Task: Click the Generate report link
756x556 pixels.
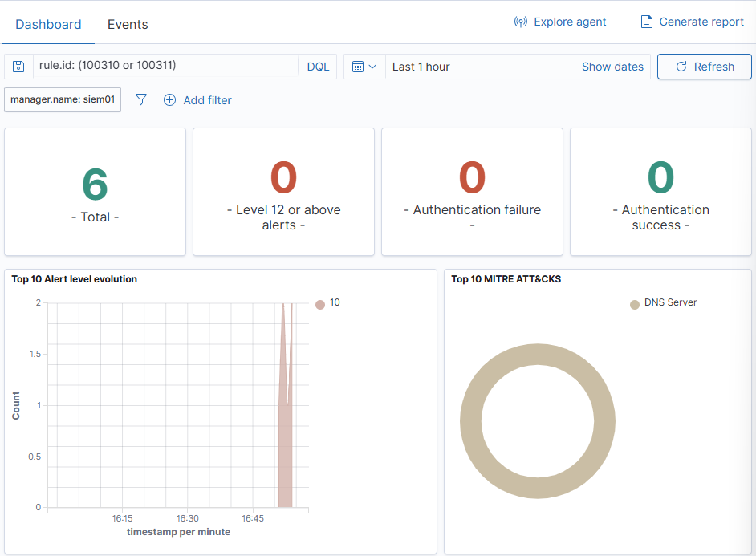Action: coord(693,22)
